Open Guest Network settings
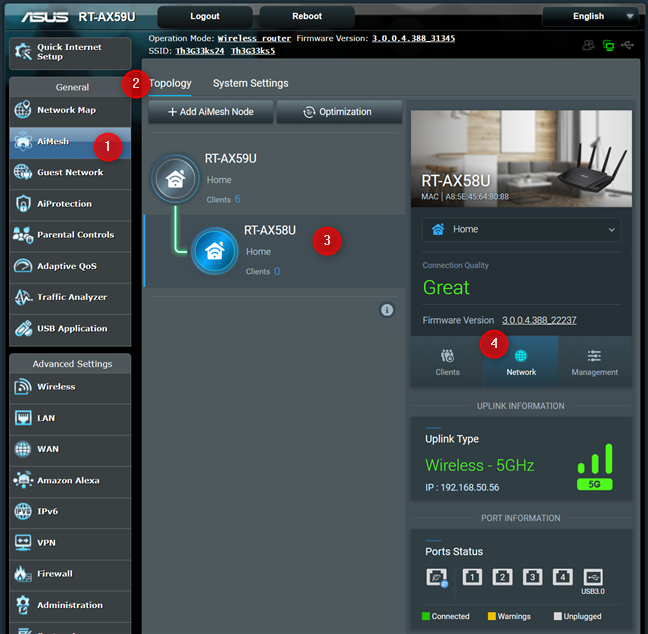 tap(70, 173)
